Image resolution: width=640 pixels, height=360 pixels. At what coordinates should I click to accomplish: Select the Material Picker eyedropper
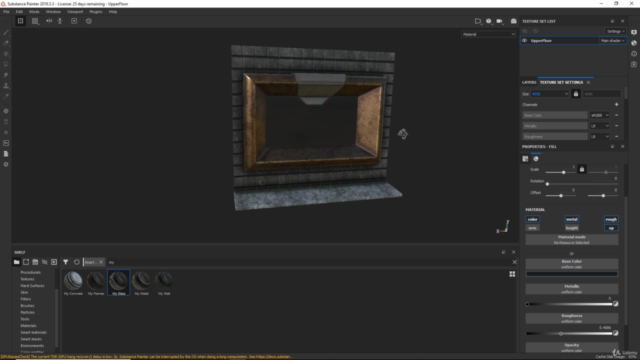pyautogui.click(x=6, y=96)
